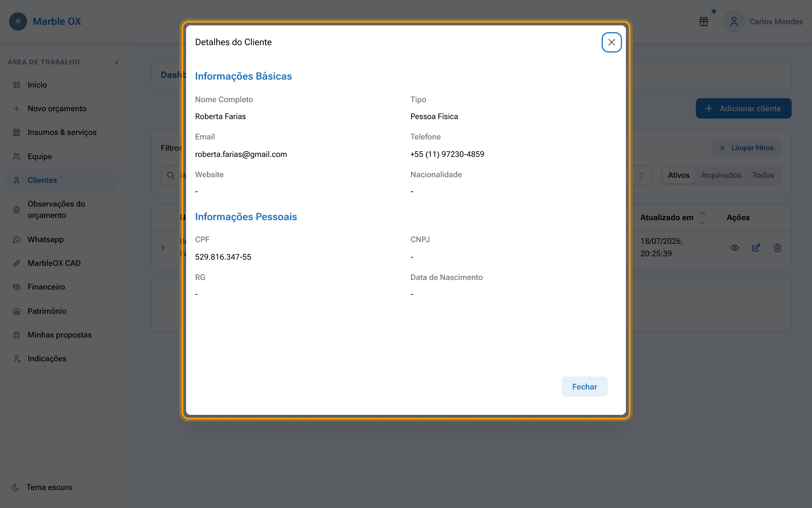
Task: Click the plus icon beside Novo orçamento
Action: point(16,109)
